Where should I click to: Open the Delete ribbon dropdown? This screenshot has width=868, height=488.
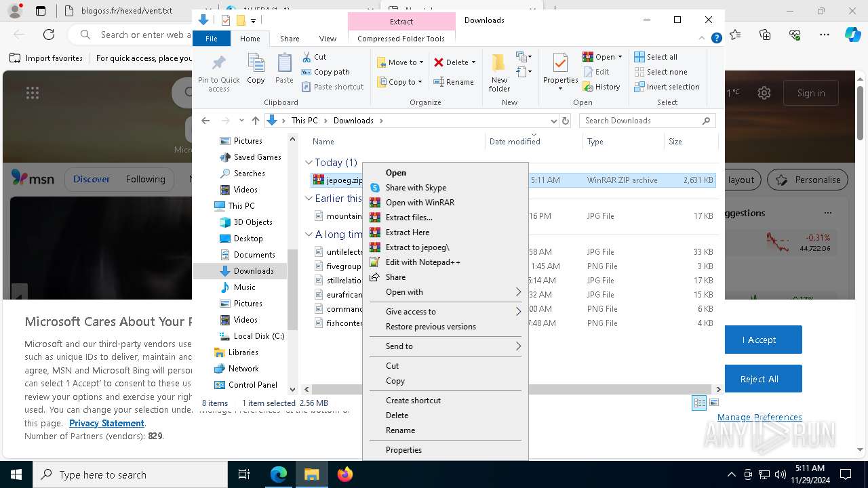click(x=454, y=62)
